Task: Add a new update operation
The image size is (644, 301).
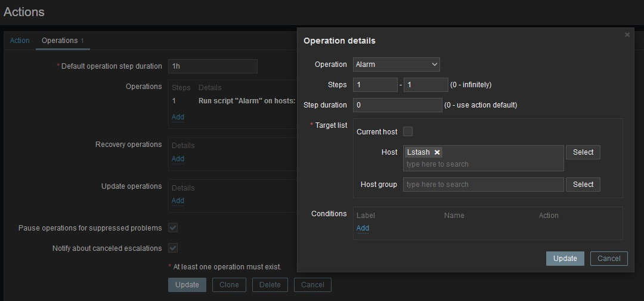Action: coord(178,201)
